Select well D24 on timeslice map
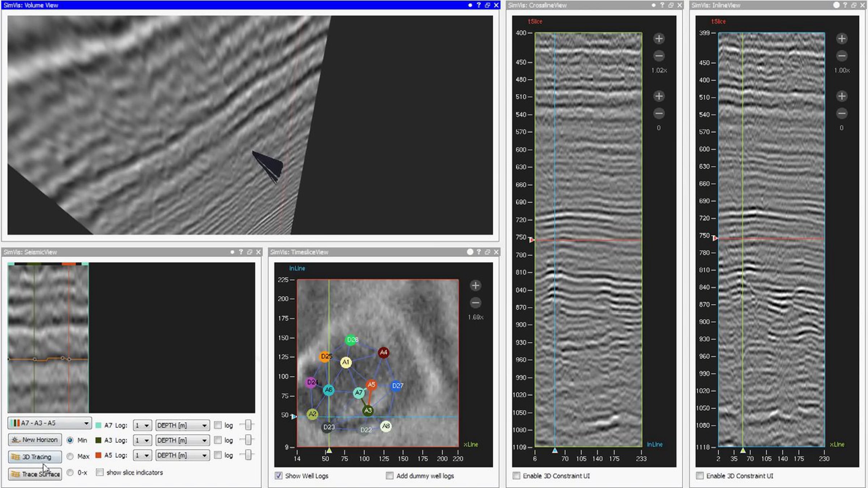868x488 pixels. coord(312,382)
